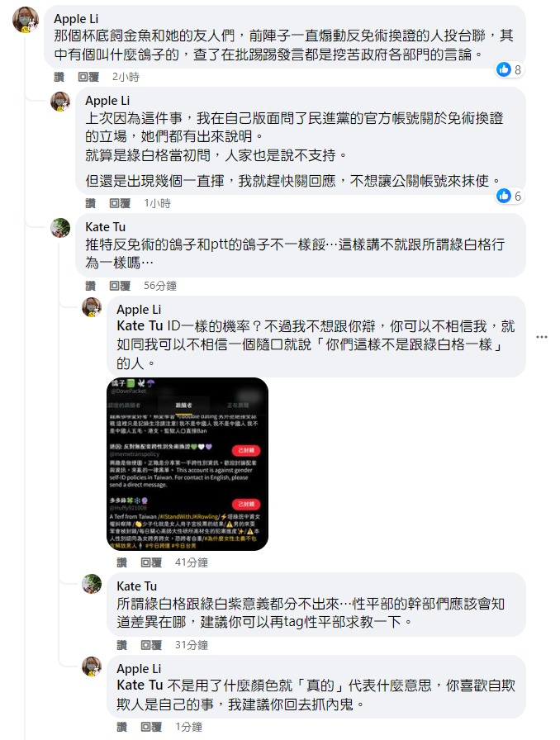The image size is (560, 740).
Task: Open the Kate Tu name link on 56分鐘 comment
Action: (x=105, y=227)
